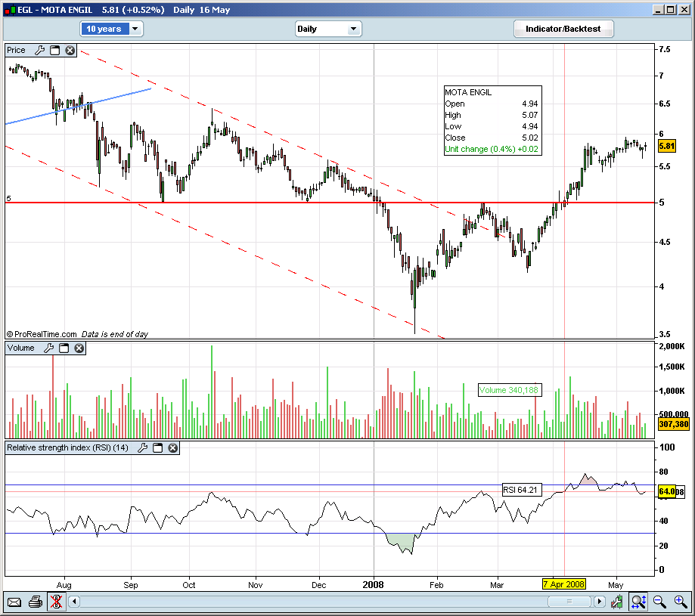Image resolution: width=695 pixels, height=616 pixels.
Task: Click the candlestick icon in the title bar
Action: 10,10
